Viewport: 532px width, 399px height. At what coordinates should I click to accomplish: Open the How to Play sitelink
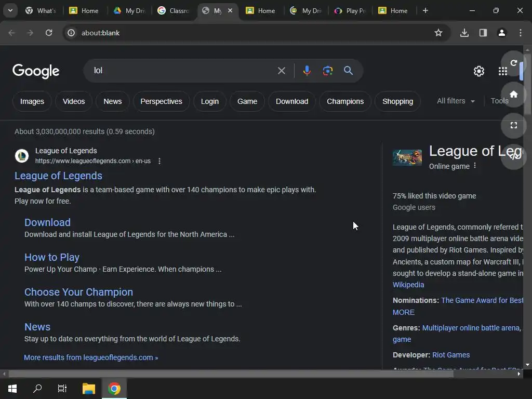(x=52, y=258)
